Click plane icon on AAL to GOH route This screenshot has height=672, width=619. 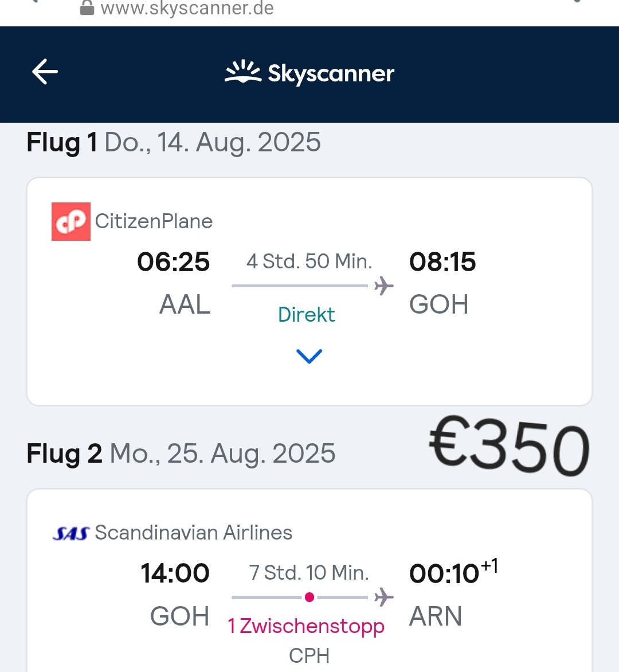pos(383,286)
